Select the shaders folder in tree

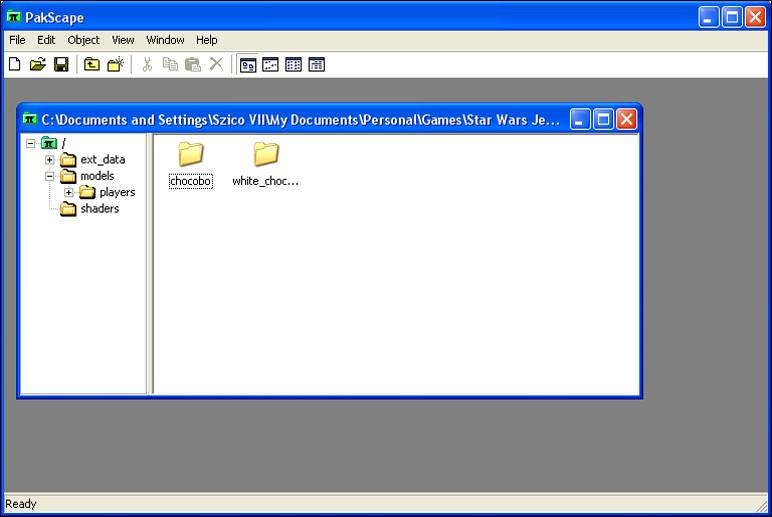(99, 209)
